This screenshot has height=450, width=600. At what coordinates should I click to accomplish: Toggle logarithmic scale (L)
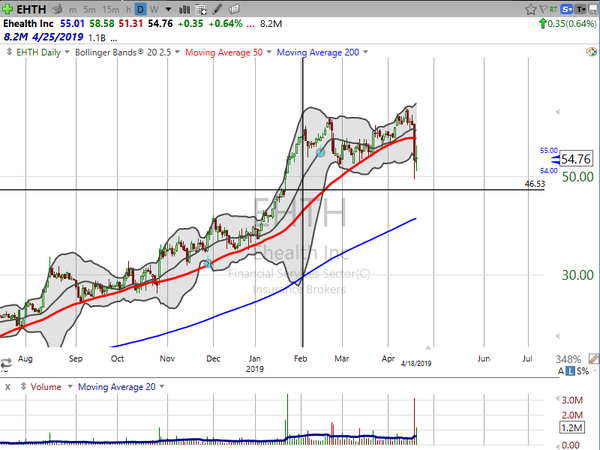point(570,371)
